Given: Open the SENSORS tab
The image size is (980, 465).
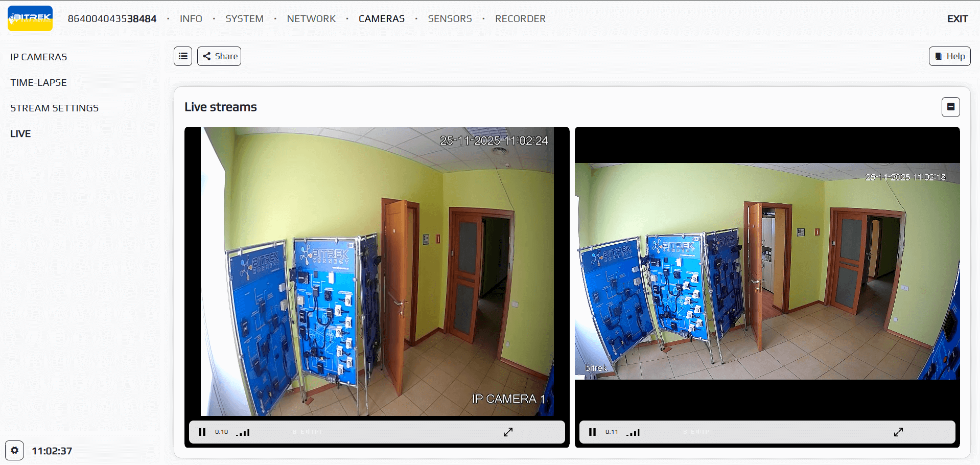Looking at the screenshot, I should pos(450,19).
